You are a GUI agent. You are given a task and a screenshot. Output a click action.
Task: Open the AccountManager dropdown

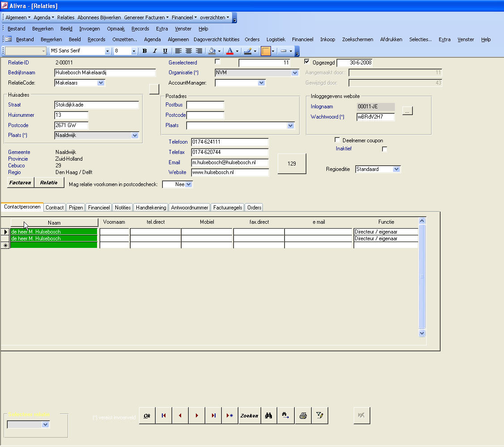click(x=261, y=83)
